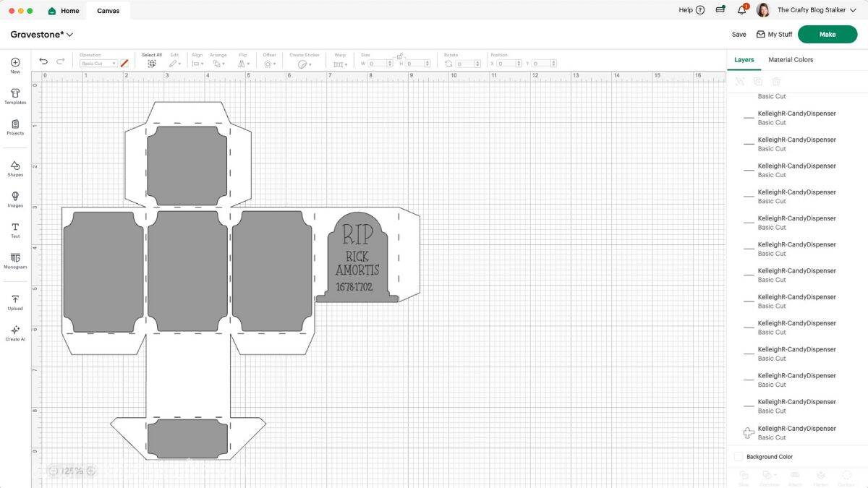Open the Images library
The image size is (868, 488).
tap(15, 199)
